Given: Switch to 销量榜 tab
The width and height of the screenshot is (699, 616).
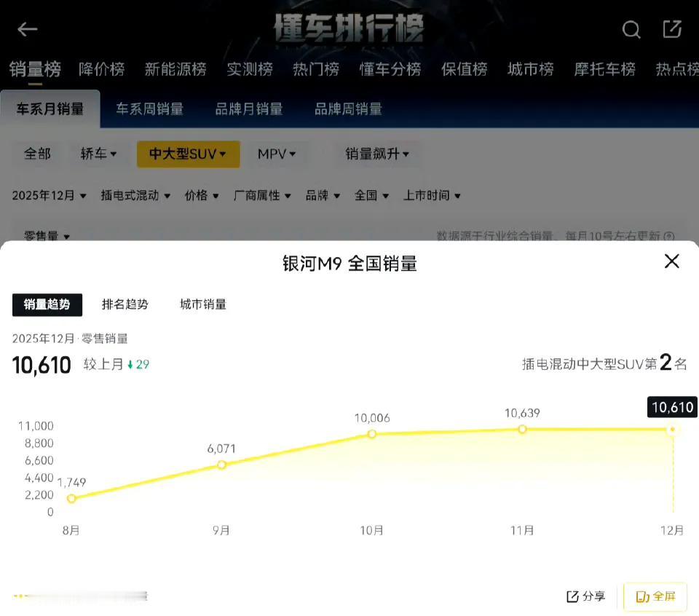Looking at the screenshot, I should click(35, 69).
